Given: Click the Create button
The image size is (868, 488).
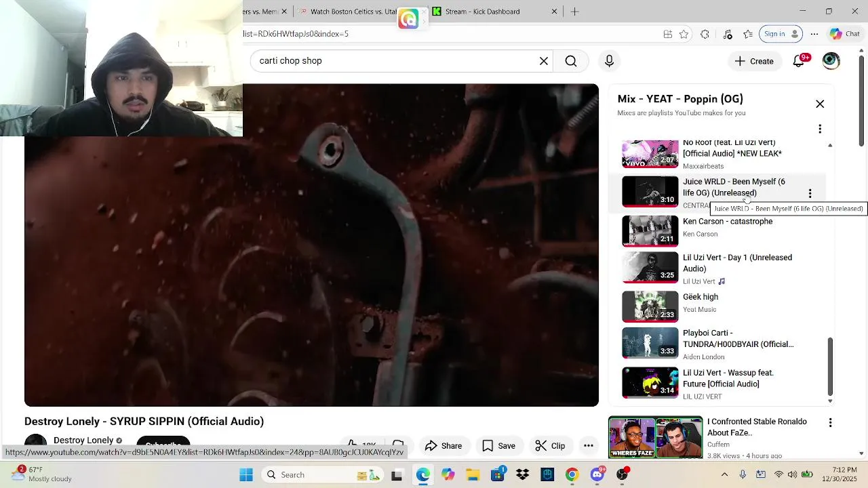Looking at the screenshot, I should click(x=754, y=61).
